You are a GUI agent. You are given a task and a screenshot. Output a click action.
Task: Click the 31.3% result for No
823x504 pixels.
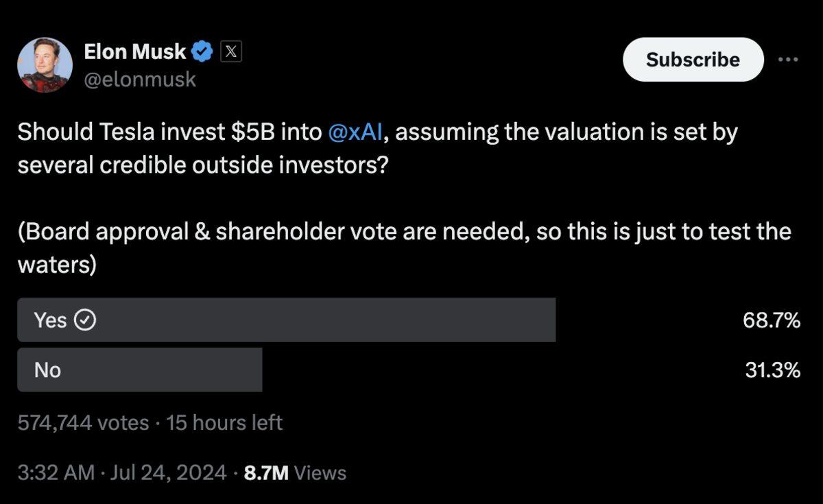click(x=773, y=369)
